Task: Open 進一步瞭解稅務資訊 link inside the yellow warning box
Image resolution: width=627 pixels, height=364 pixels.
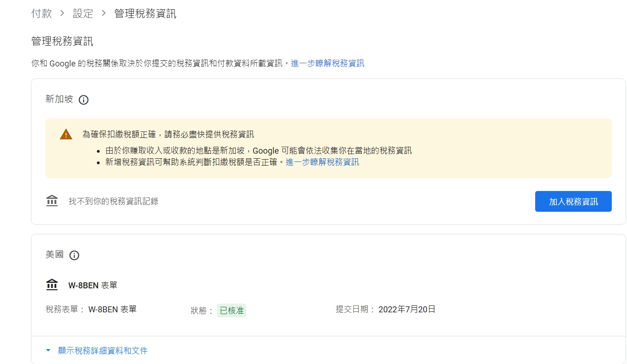Action: 322,162
